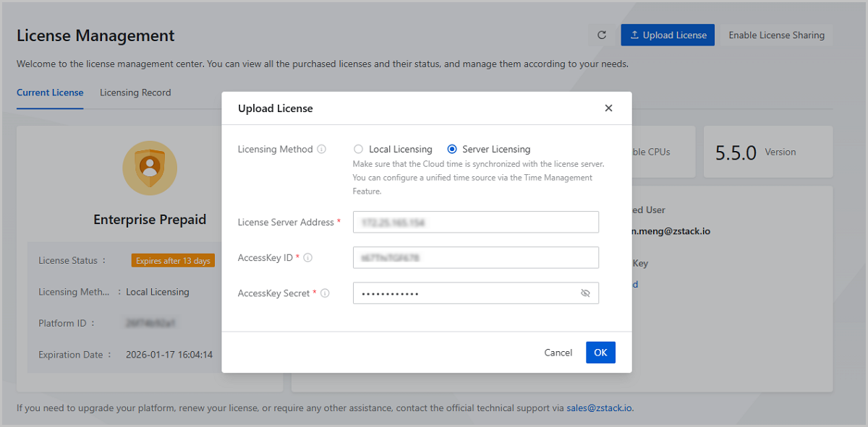Screen dimensions: 868x427
Task: Switch to the Current License tab
Action: coord(50,92)
